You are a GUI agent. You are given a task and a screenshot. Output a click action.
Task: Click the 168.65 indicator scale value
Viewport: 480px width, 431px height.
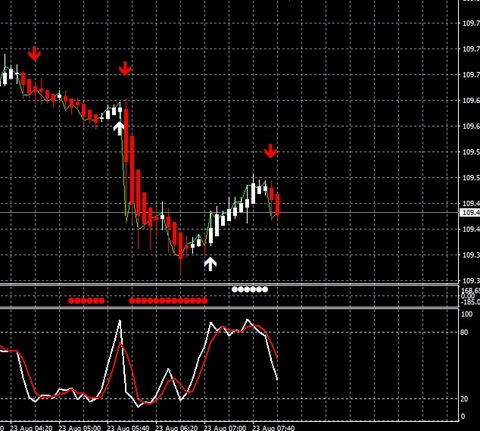[x=470, y=290]
